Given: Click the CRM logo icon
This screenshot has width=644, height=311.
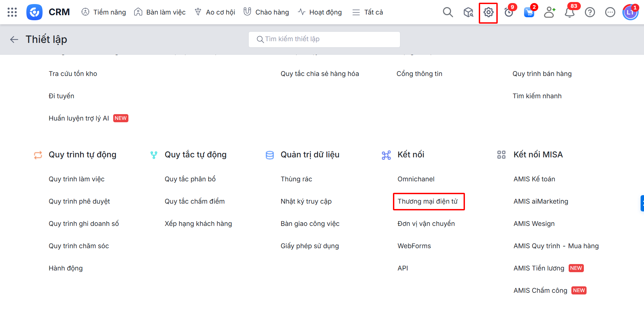Looking at the screenshot, I should point(34,12).
